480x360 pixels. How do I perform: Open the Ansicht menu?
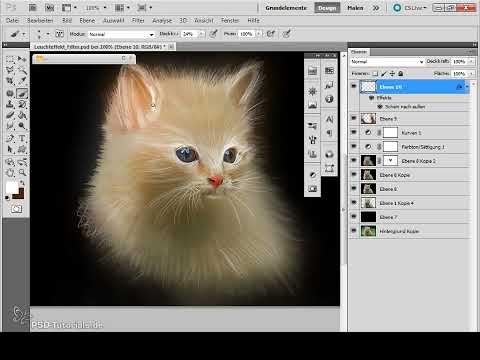click(x=204, y=20)
